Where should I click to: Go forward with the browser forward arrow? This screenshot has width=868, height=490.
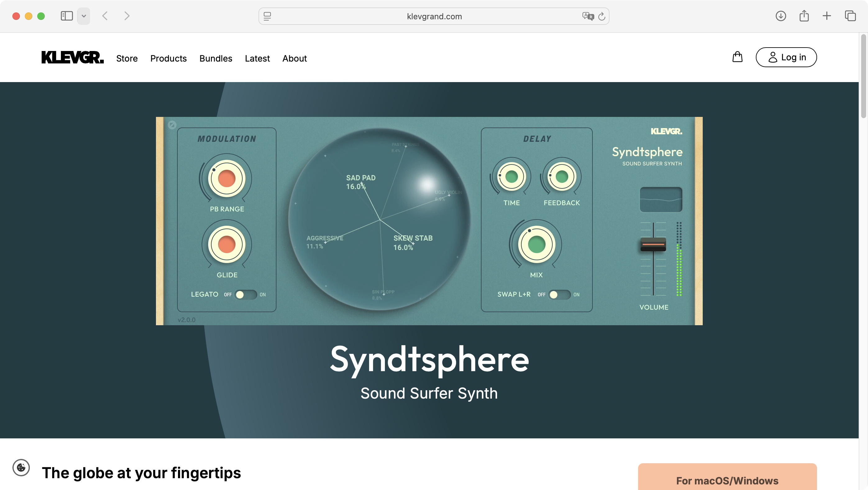[x=127, y=16]
